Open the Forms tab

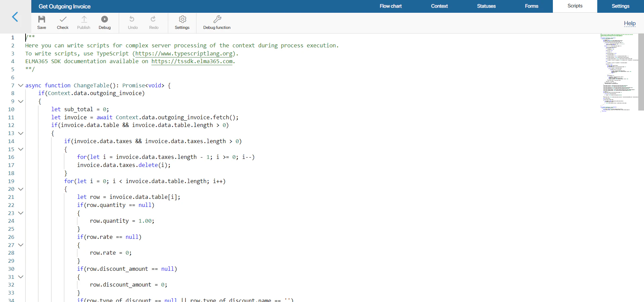[x=531, y=6]
